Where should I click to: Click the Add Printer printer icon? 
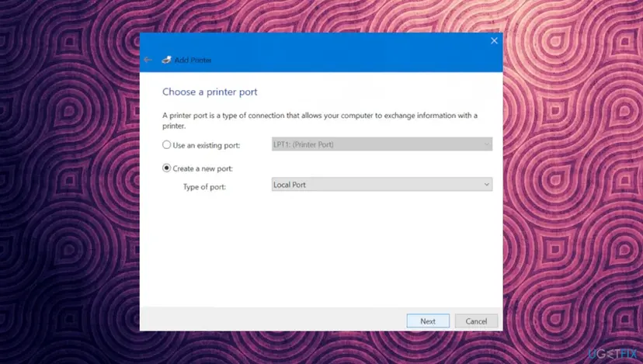click(x=166, y=60)
